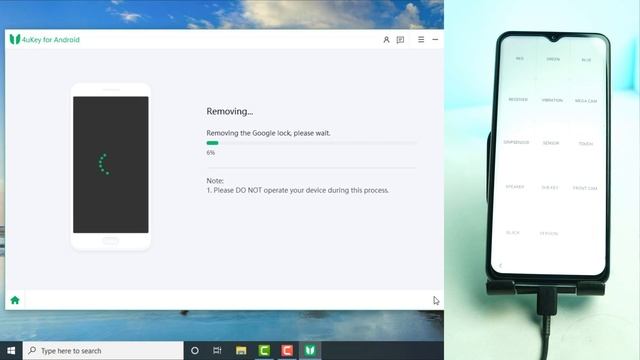Tap BLACK on the phone test menu
Viewport: 640px width, 360px height.
click(513, 233)
